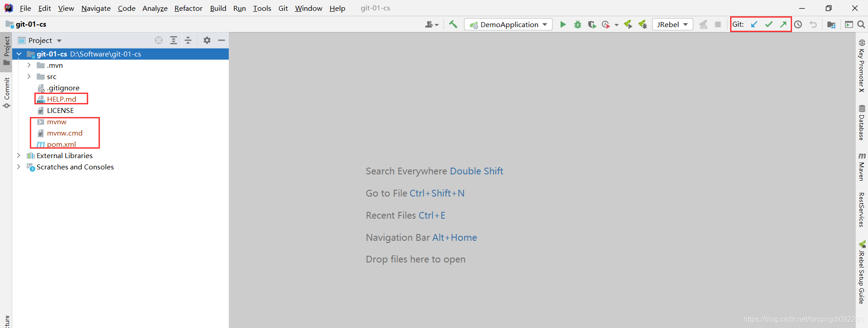868x328 pixels.
Task: Open the Refactor menu
Action: point(189,8)
